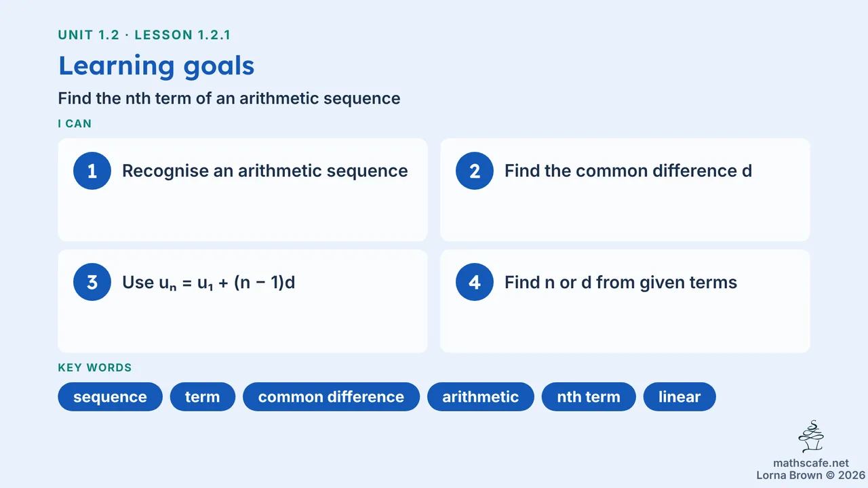The width and height of the screenshot is (868, 488).
Task: Select the 'linear' keyword pill
Action: coord(679,396)
